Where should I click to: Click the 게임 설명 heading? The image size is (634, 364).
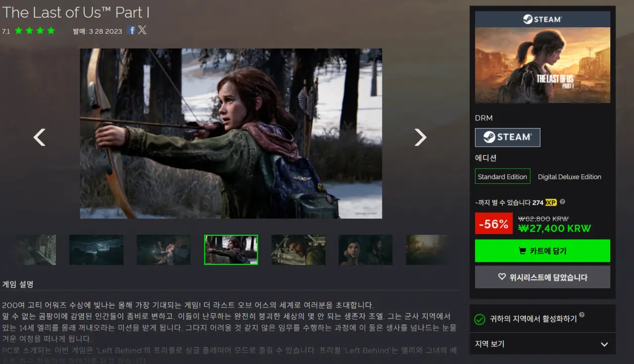click(18, 284)
